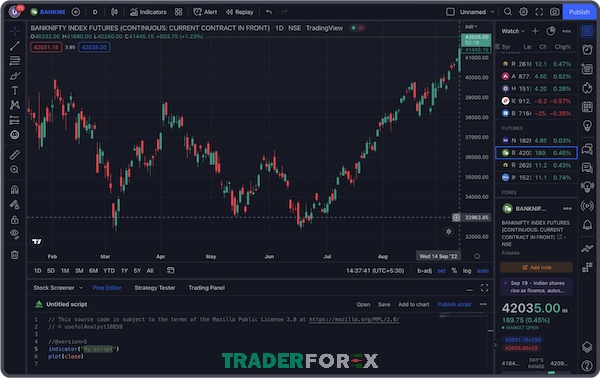Open the INR currency dropdown on price scale
Screen dimensions: 600x378
pyautogui.click(x=471, y=27)
